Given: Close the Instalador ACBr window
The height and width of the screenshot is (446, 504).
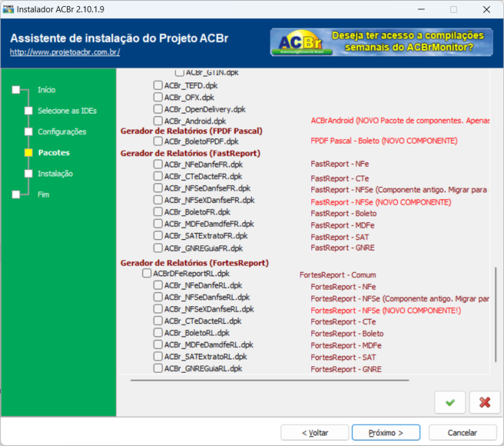Looking at the screenshot, I should click(487, 9).
